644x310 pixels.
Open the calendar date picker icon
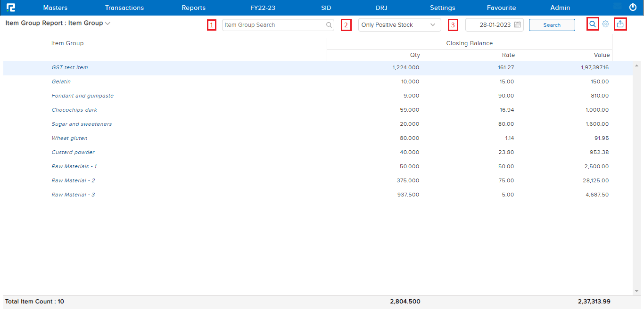point(517,25)
